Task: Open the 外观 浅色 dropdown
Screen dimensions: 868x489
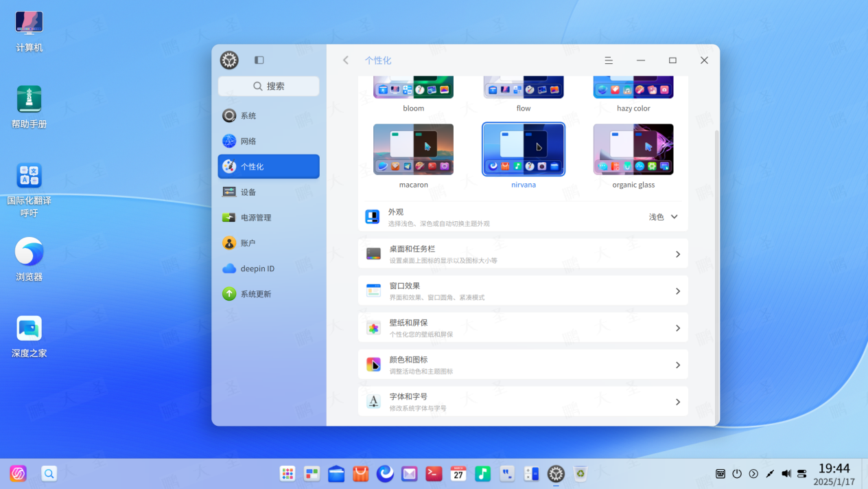Action: tap(663, 217)
